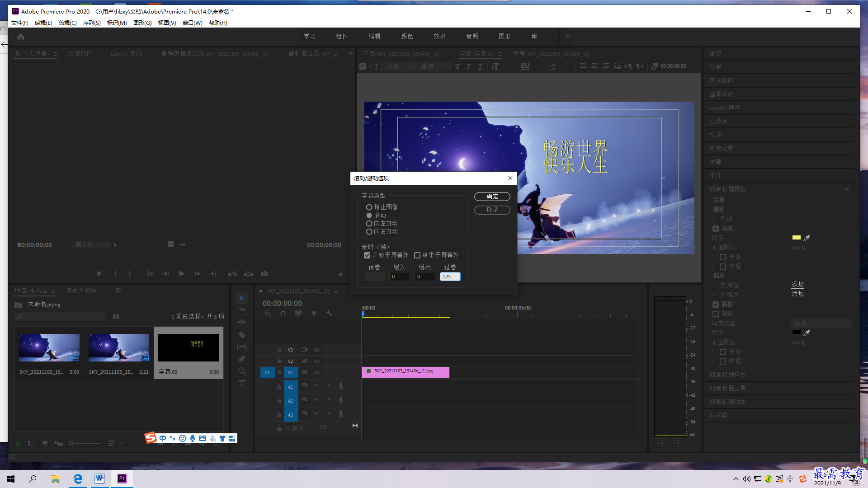Open Edge browser from the taskbar
This screenshot has width=868, height=488.
78,479
